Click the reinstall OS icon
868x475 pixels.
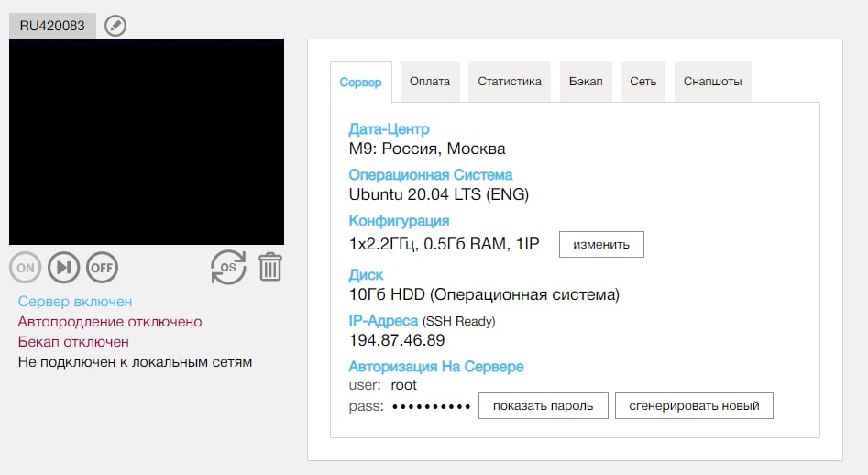[228, 268]
